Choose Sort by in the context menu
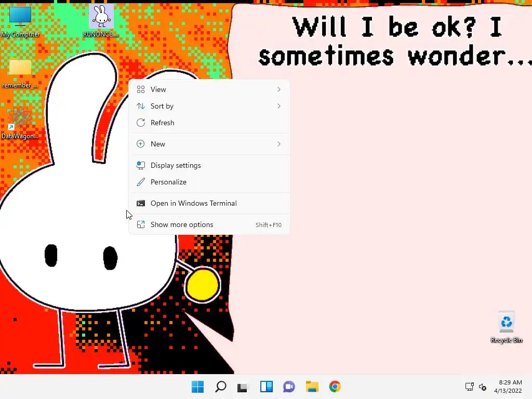Image resolution: width=532 pixels, height=399 pixels. [209, 106]
